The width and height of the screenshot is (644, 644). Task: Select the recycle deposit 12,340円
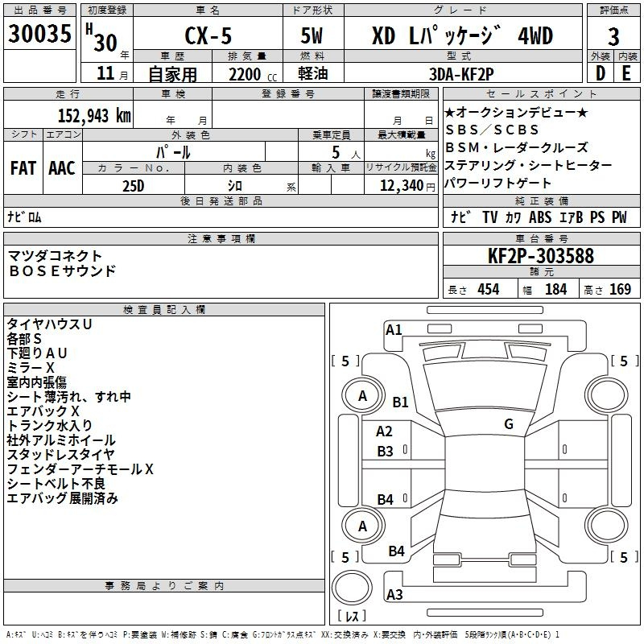407,186
